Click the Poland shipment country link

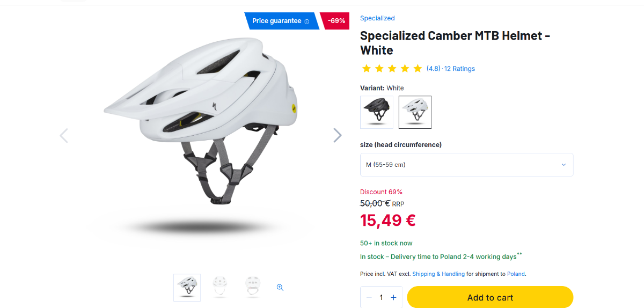516,274
